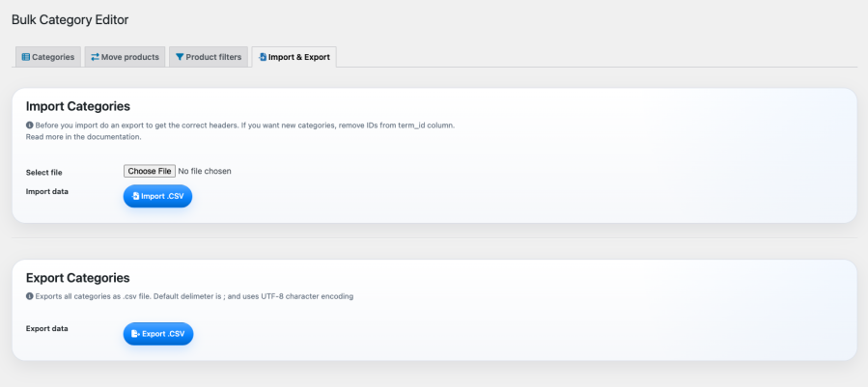Click the 'Import data' label
Viewport: 868px width, 387px height.
47,191
